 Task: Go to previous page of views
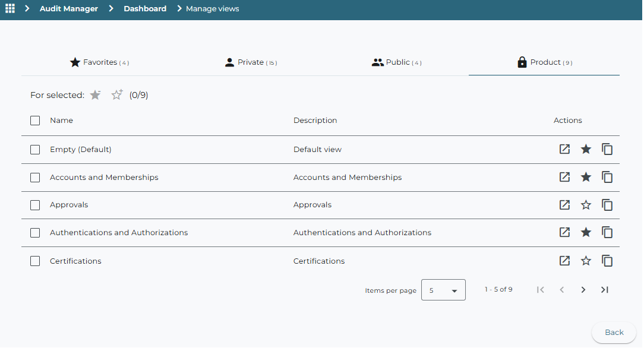[x=562, y=290]
